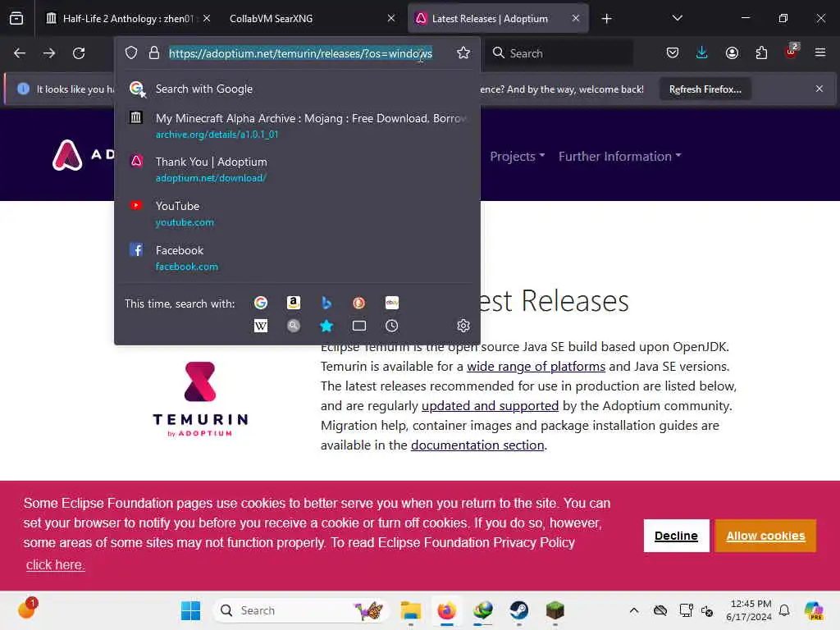Screen dimensions: 840x630
Task: Go forward with the forward arrow
Action: coord(49,53)
